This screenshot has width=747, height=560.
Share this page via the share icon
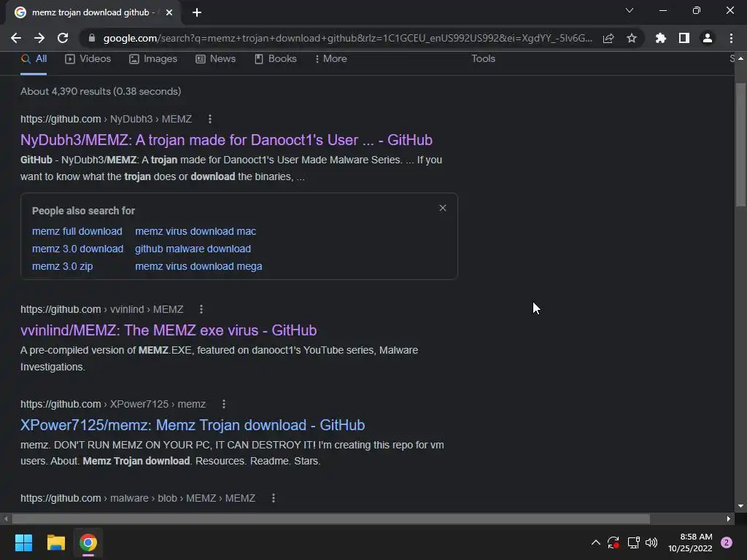pos(608,38)
